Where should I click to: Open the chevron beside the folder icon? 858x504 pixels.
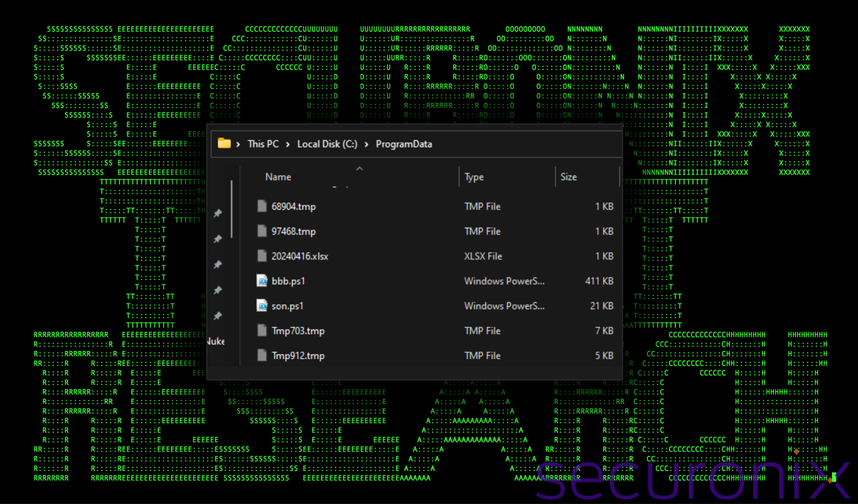point(238,144)
